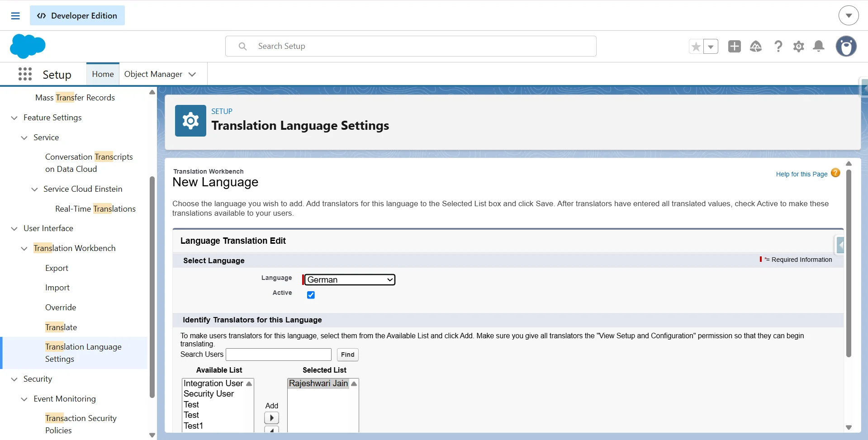Screen dimensions: 868x440
Task: Open the Language dropdown showing German
Action: (350, 279)
